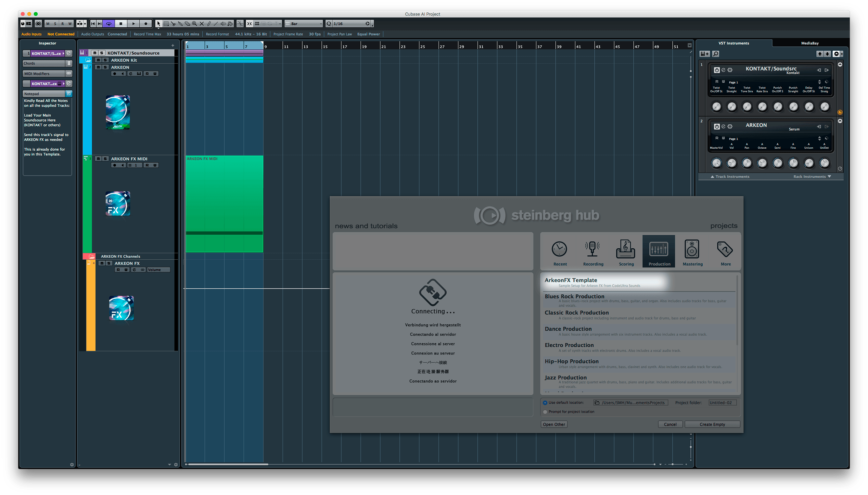Expand the MIDI Modifiers inspector section
Image resolution: width=868 pixels, height=495 pixels.
click(47, 73)
